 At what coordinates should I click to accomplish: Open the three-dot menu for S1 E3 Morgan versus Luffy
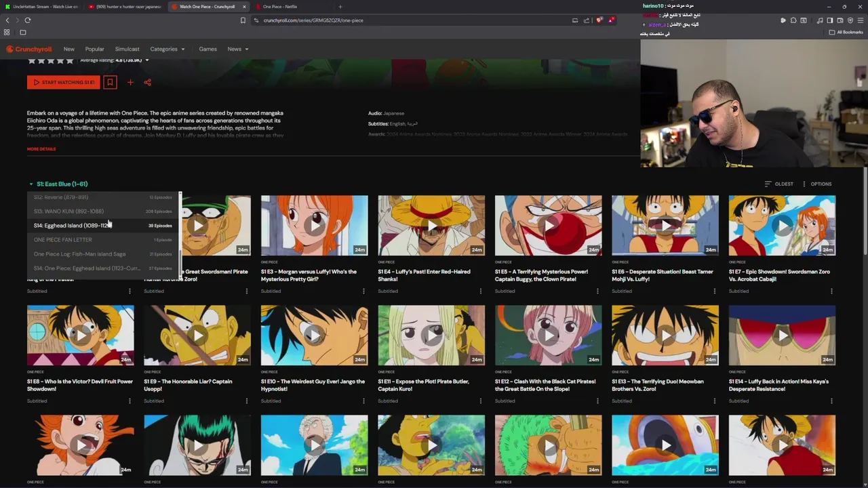363,291
